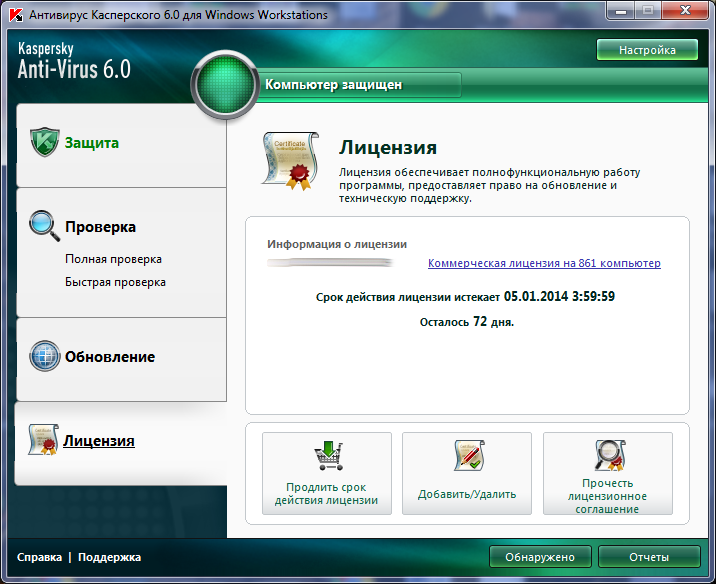Open the Поддержка support link

(x=110, y=557)
